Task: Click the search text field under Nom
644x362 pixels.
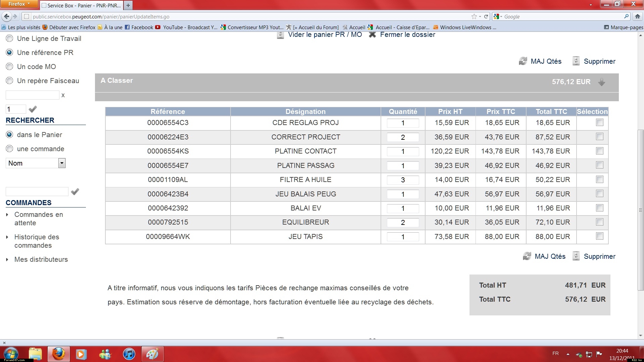Action: (37, 192)
